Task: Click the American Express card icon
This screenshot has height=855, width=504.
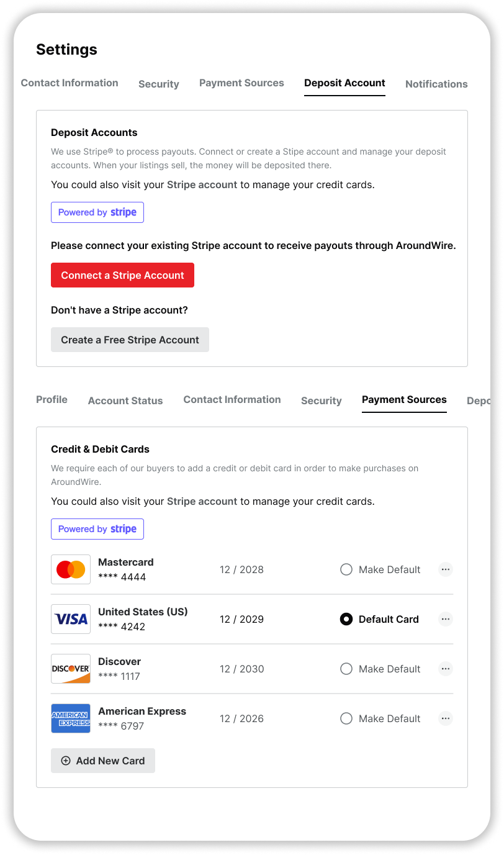Action: [70, 718]
